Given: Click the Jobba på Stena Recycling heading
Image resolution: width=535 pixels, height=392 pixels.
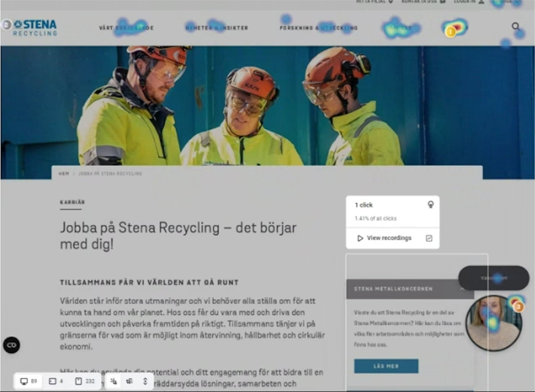Looking at the screenshot, I should [x=178, y=235].
